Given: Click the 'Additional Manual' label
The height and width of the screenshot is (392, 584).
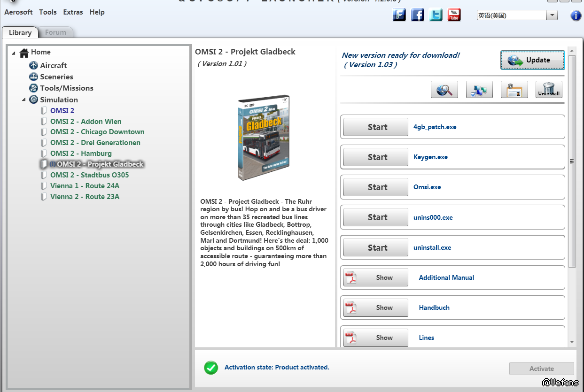Looking at the screenshot, I should pos(446,277).
